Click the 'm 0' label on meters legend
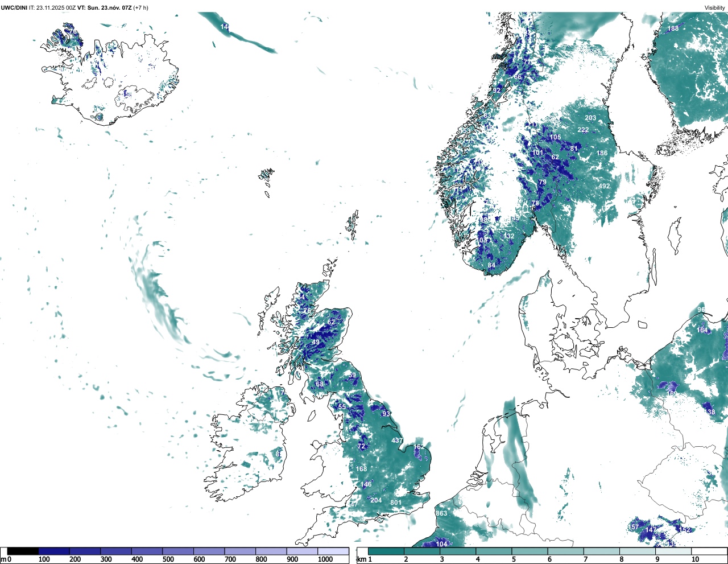Screen dimensions: 728x564 [6, 559]
